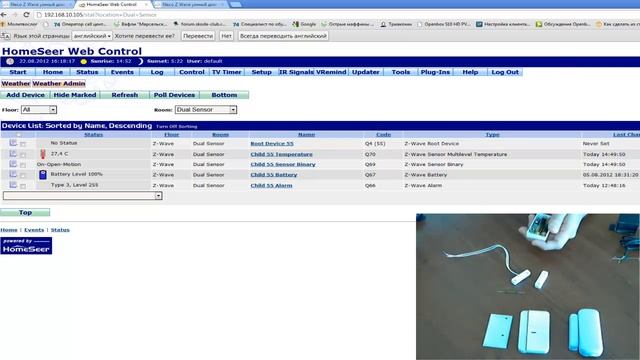This screenshot has width=640, height=360.
Task: Sort the table by Status column header
Action: 93,135
